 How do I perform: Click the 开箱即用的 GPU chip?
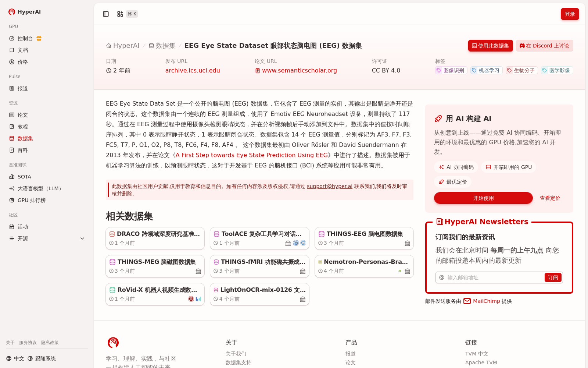coord(509,167)
